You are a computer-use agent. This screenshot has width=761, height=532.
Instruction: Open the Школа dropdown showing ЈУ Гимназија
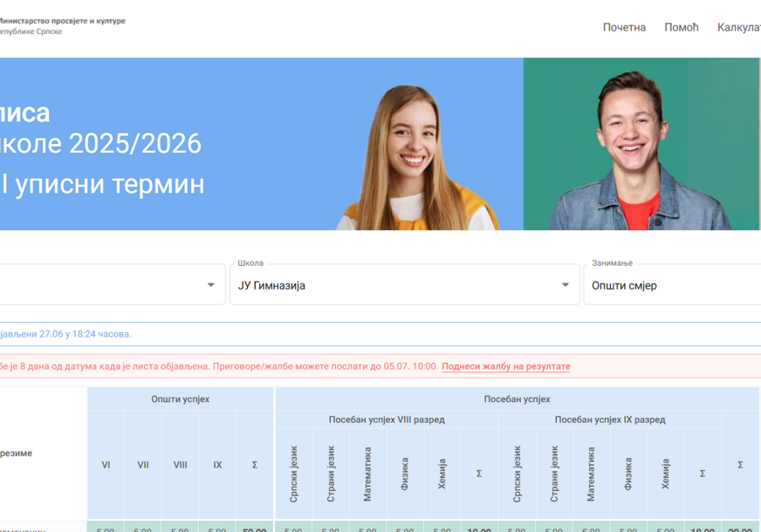point(405,285)
